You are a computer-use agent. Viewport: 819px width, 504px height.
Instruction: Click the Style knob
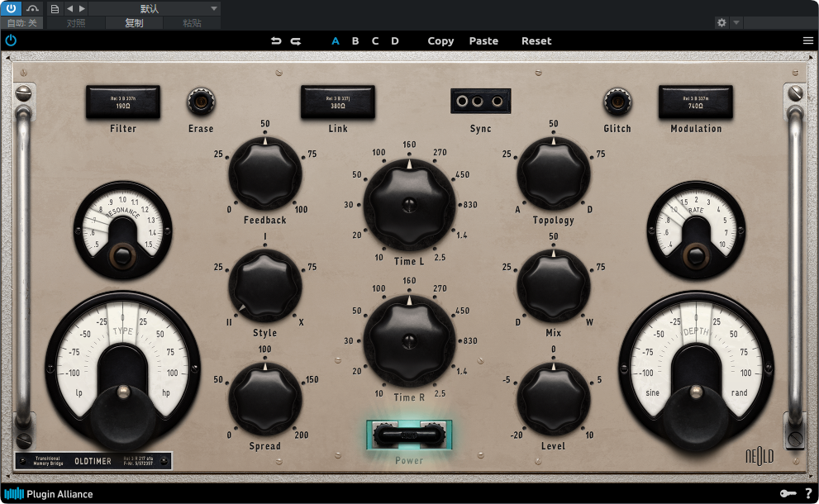264,286
